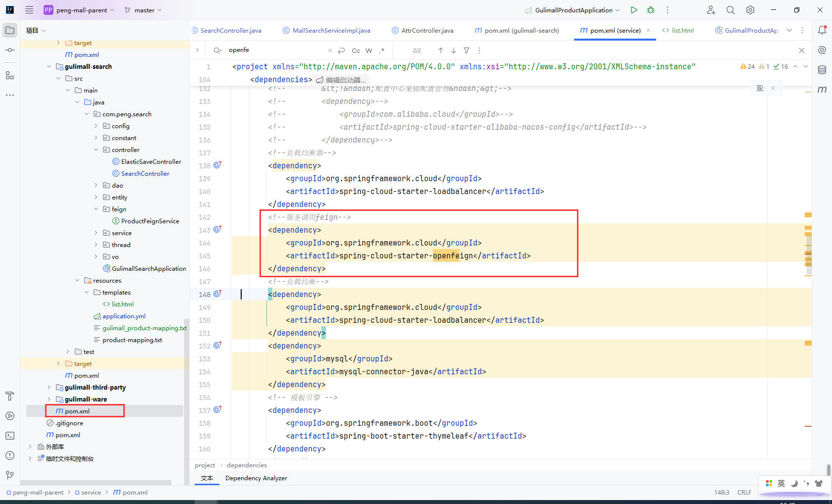
Task: Go to previous search occurrence
Action: click(x=441, y=50)
